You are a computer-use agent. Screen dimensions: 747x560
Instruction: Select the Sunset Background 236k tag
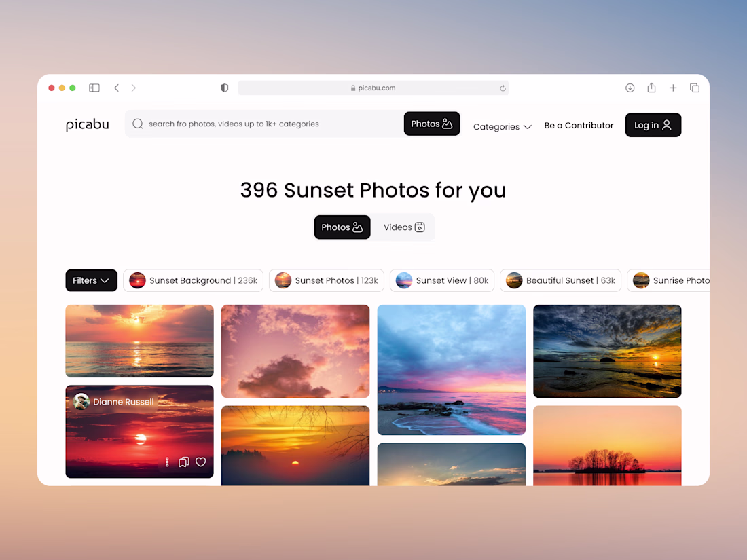pyautogui.click(x=194, y=280)
